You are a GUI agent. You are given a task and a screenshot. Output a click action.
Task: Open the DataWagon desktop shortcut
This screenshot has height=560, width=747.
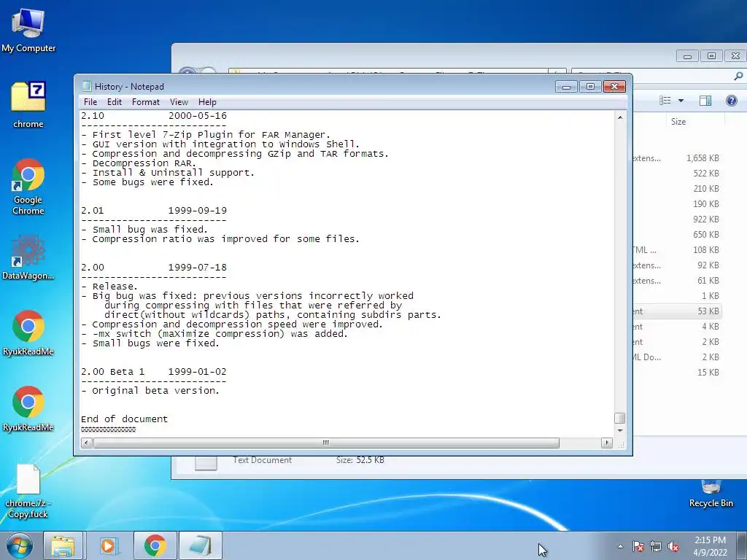28,257
